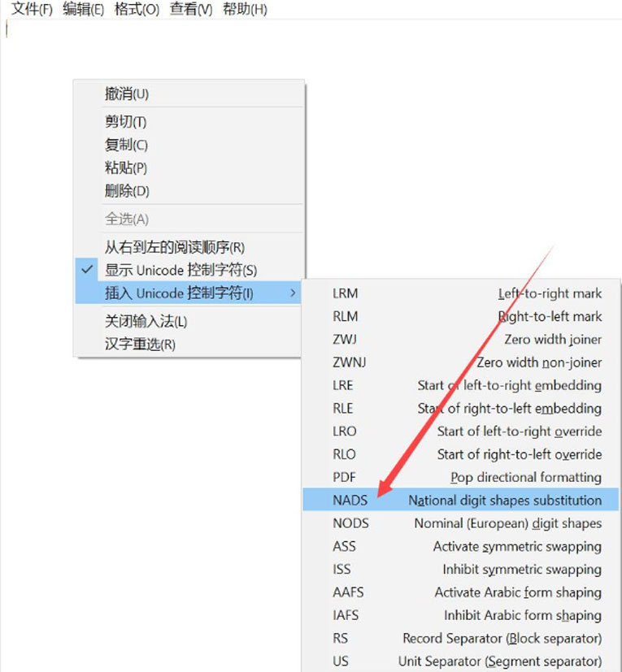The image size is (622, 672).
Task: Open the 编辑(E) menu
Action: pyautogui.click(x=84, y=10)
